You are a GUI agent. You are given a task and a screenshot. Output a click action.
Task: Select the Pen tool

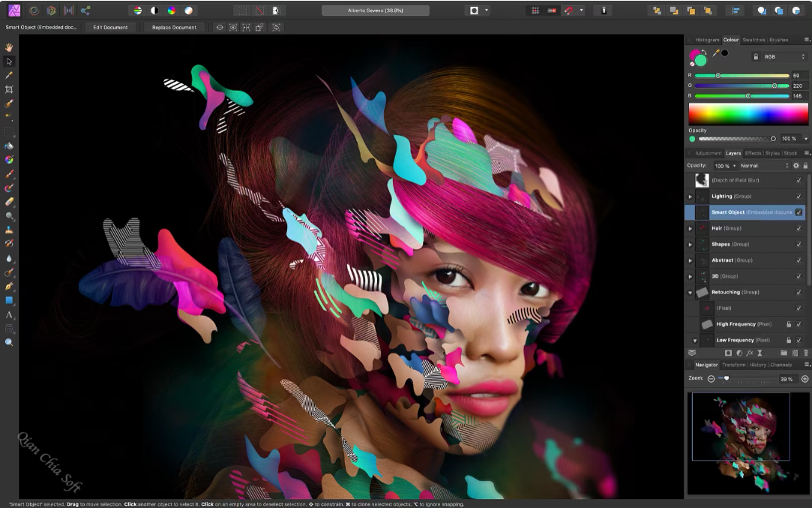[x=9, y=286]
